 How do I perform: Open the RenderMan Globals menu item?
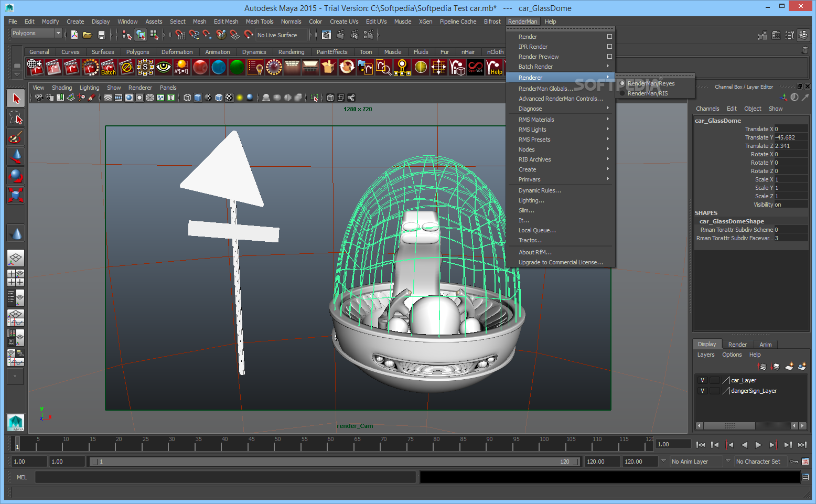click(x=560, y=89)
